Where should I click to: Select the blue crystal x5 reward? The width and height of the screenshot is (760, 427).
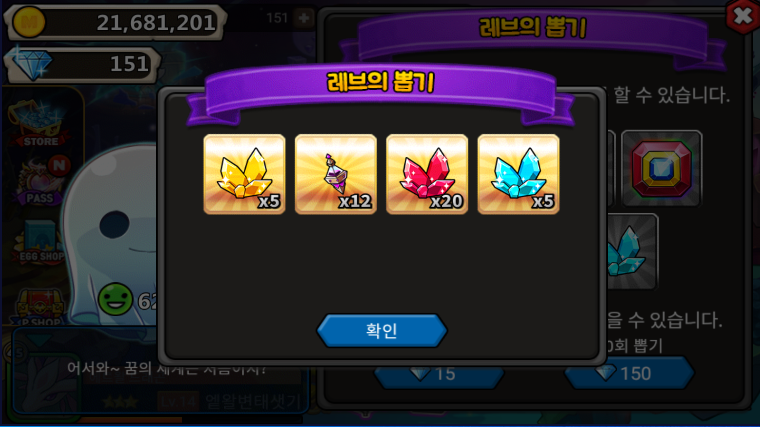coord(518,174)
